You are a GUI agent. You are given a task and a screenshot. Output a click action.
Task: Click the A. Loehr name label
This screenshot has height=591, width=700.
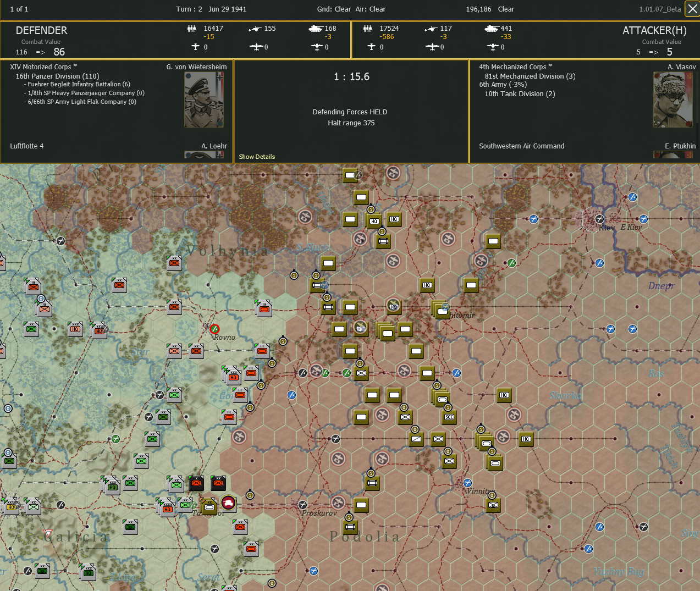pyautogui.click(x=214, y=146)
